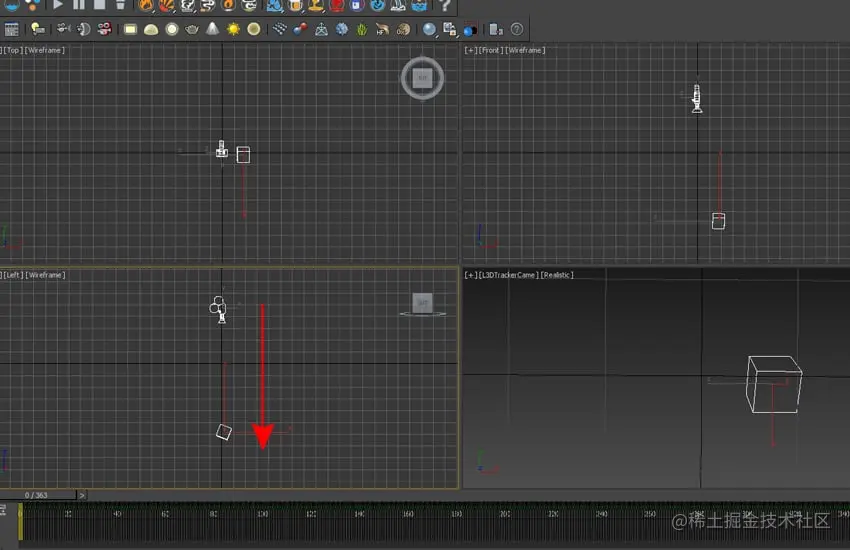
Task: Select the swirling smoke trail preset icon
Action: pyautogui.click(x=208, y=5)
